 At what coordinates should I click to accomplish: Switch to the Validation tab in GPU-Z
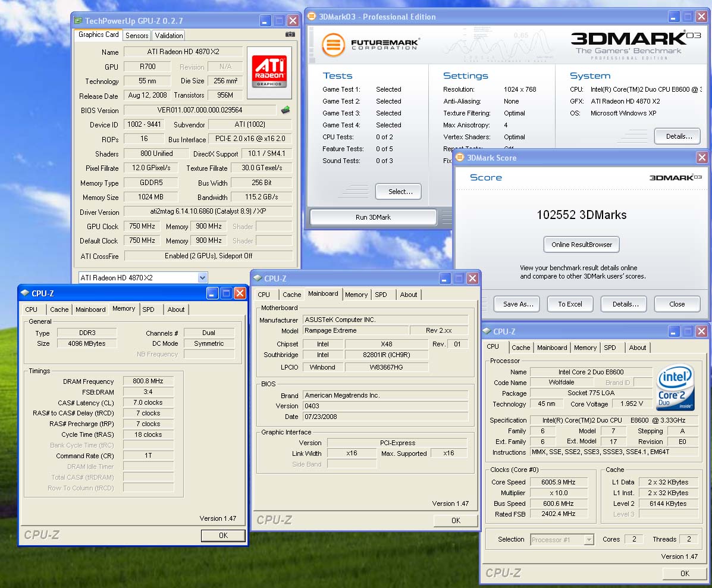(168, 36)
